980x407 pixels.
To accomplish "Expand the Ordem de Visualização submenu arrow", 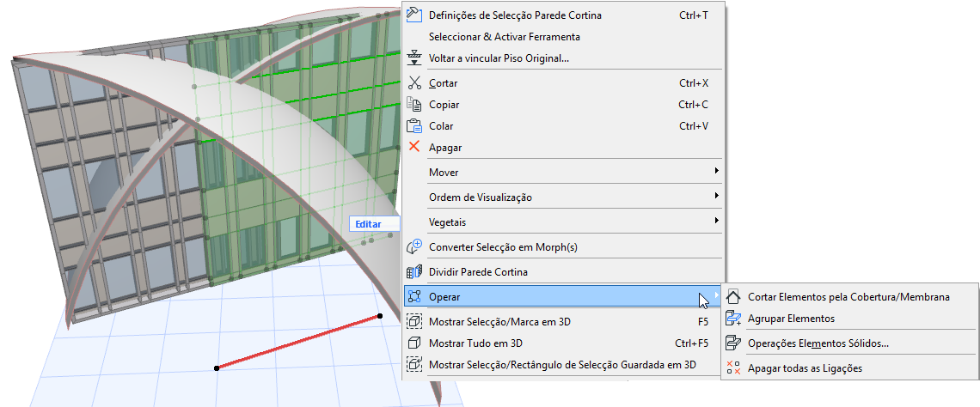I will [716, 196].
